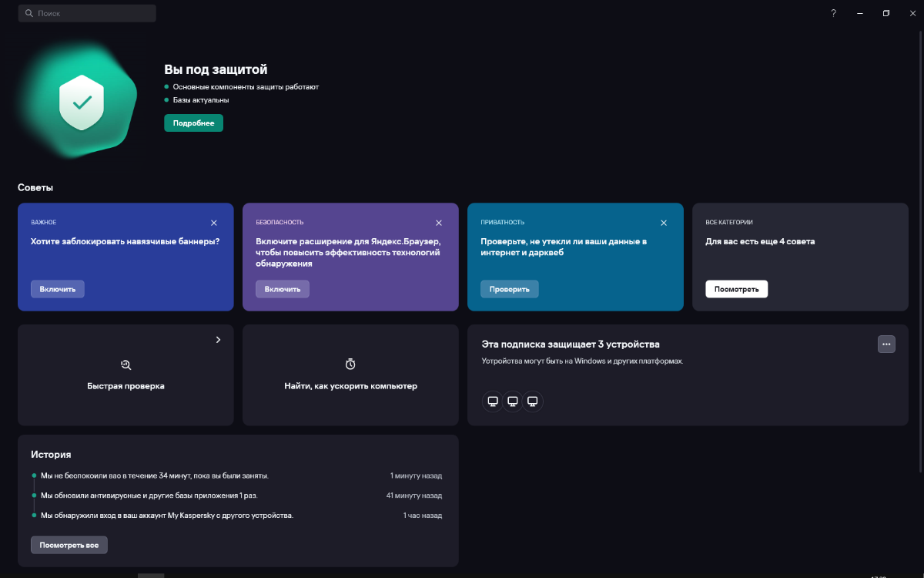Click Основные компоненты защиты работают line
This screenshot has width=924, height=578.
click(x=246, y=87)
